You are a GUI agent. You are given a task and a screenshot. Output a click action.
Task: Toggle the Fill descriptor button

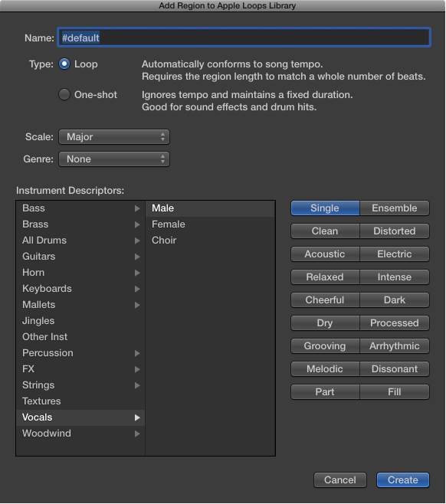[395, 392]
